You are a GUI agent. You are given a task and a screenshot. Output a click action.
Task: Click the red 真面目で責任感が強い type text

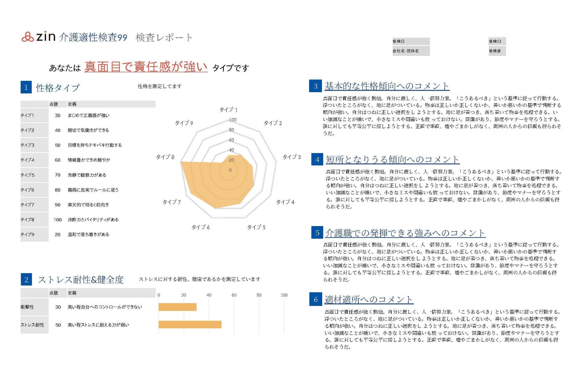pyautogui.click(x=146, y=67)
